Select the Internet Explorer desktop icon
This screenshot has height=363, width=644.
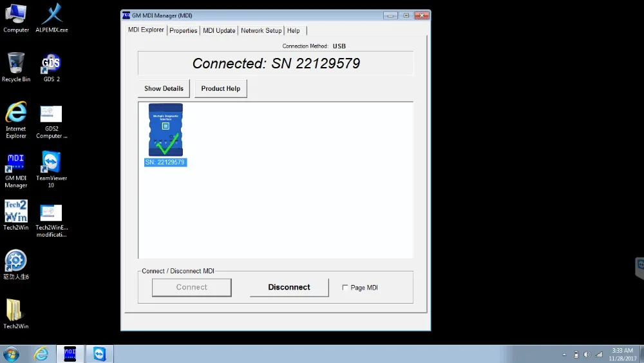coord(16,120)
